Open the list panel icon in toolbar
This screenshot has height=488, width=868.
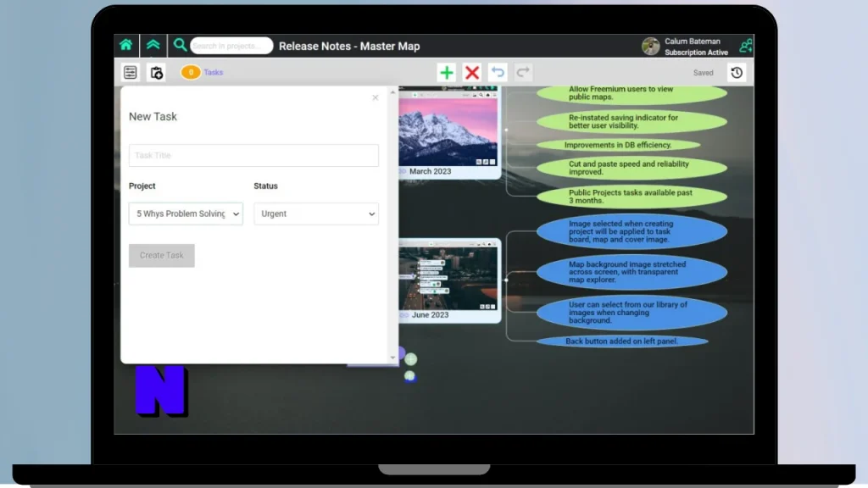point(130,73)
